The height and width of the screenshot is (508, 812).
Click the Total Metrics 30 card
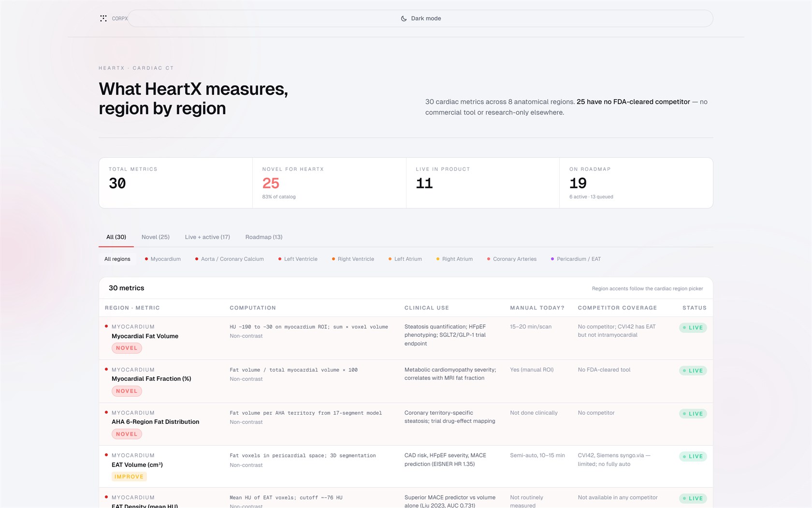176,183
